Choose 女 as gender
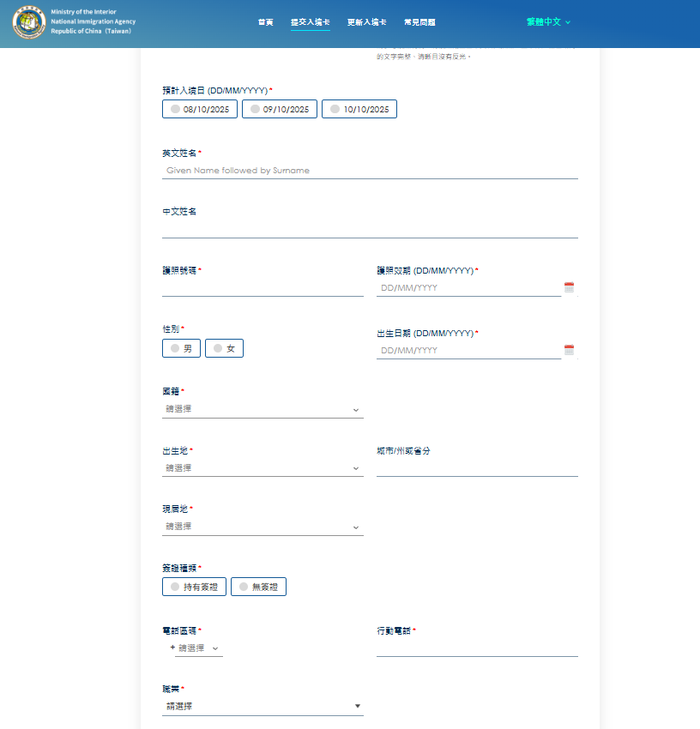This screenshot has width=700, height=729. pos(224,348)
